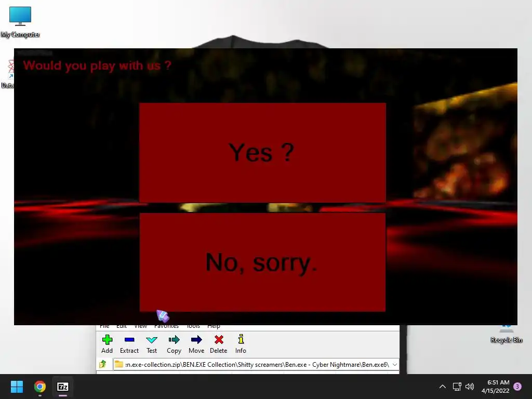Open the My Computer desktop icon
Image resolution: width=532 pixels, height=399 pixels.
(x=20, y=22)
